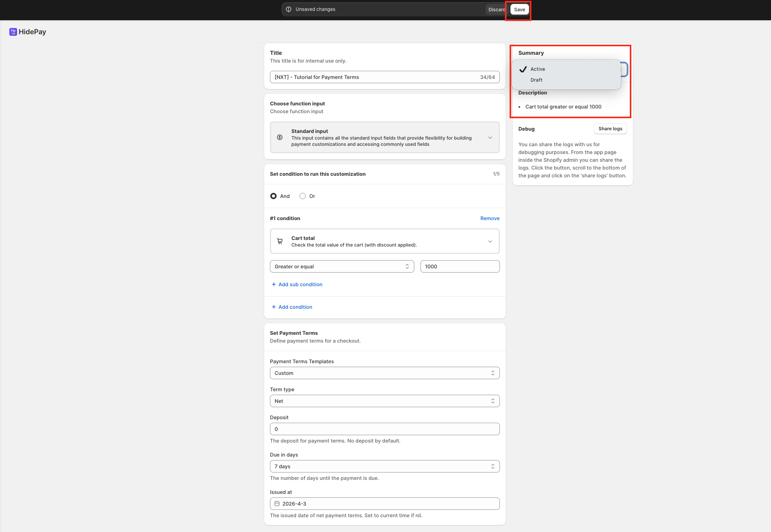The height and width of the screenshot is (532, 771).
Task: Click plus icon beside Add sub condition
Action: (x=274, y=285)
